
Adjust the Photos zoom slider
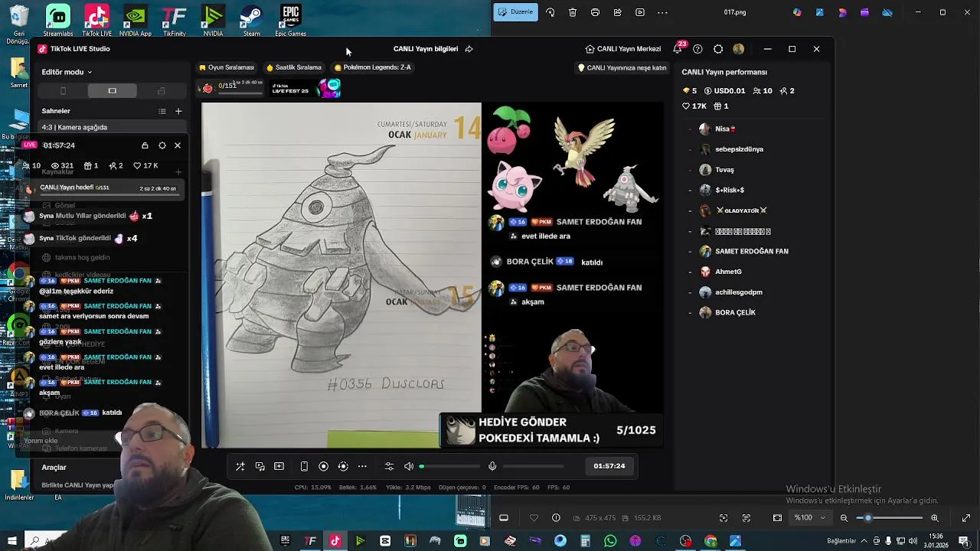889,518
